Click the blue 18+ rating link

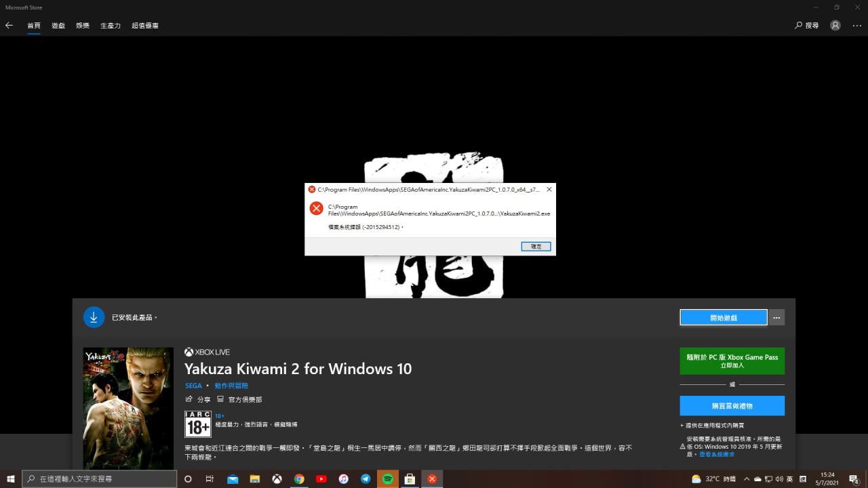[x=220, y=416]
